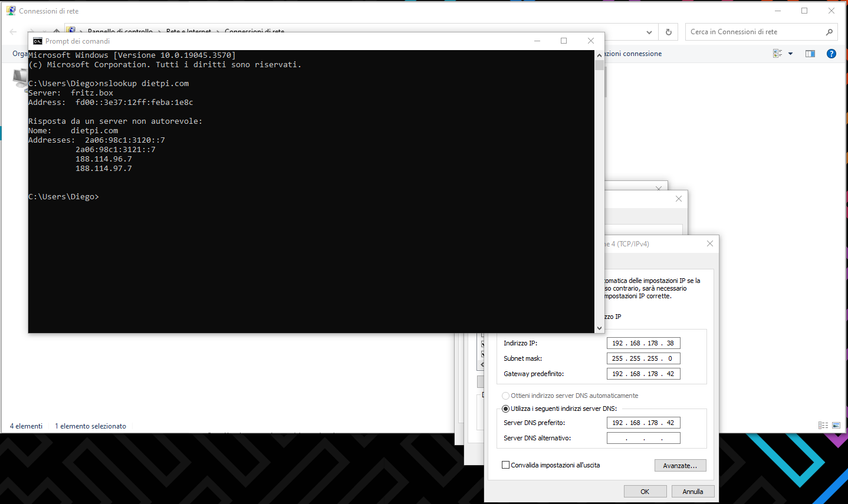Viewport: 848px width, 504px height.
Task: Open Explorer help with the question mark icon
Action: [x=831, y=54]
